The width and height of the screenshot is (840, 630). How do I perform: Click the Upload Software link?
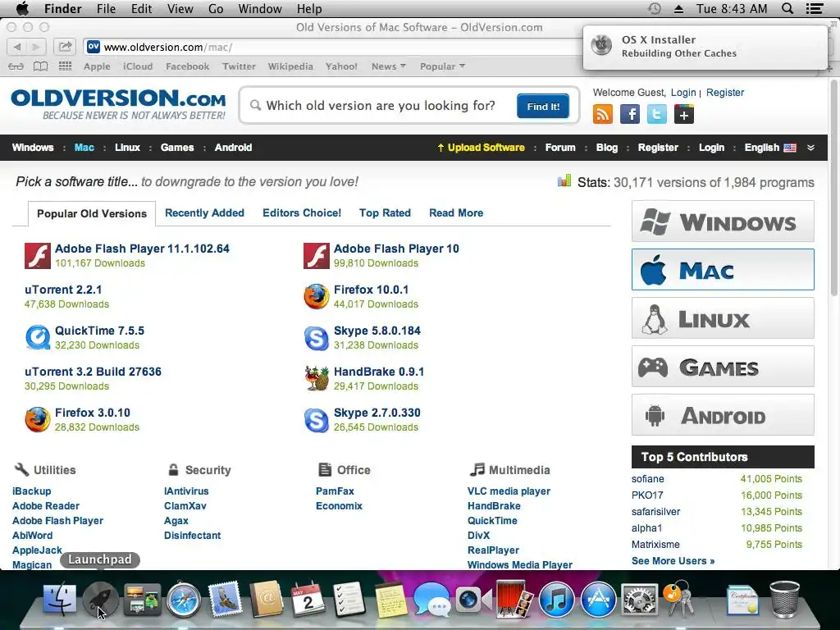481,148
